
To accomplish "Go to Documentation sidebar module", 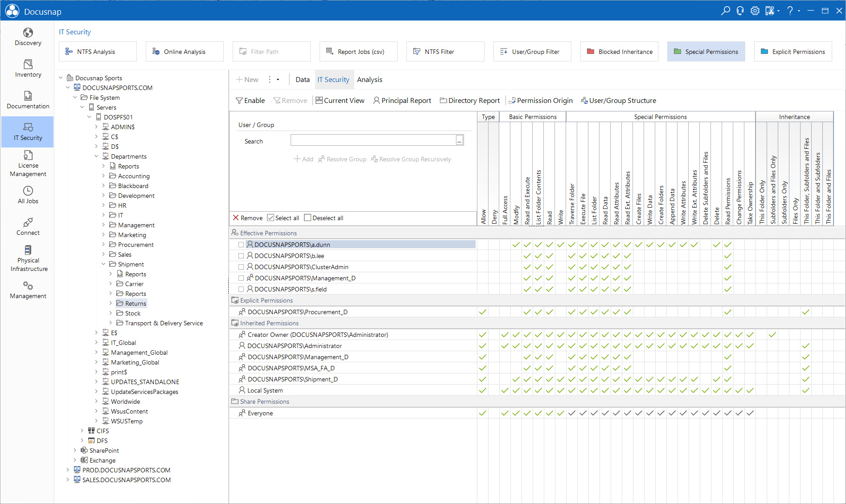I will (x=28, y=100).
